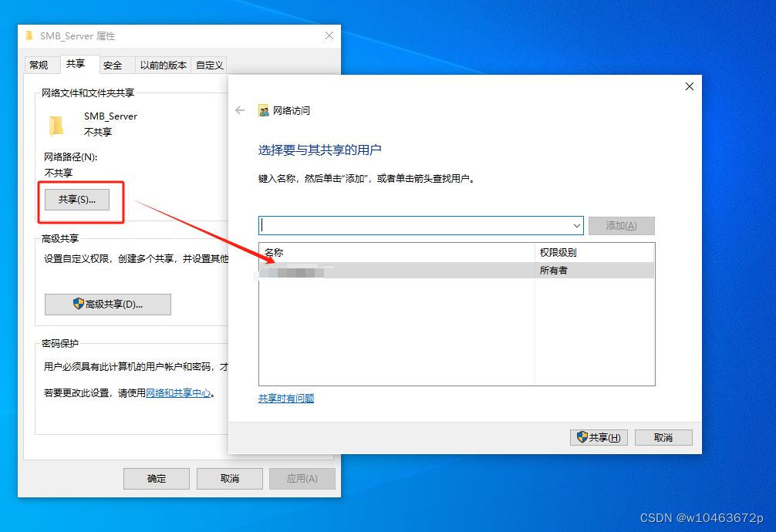Click the folder icon in properties title bar
776x532 pixels.
pos(29,35)
